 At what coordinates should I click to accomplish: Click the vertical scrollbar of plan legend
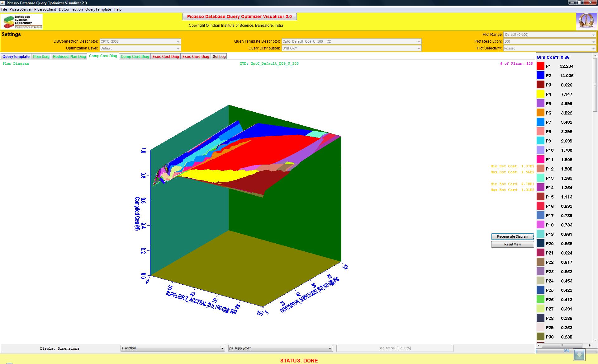click(x=595, y=85)
